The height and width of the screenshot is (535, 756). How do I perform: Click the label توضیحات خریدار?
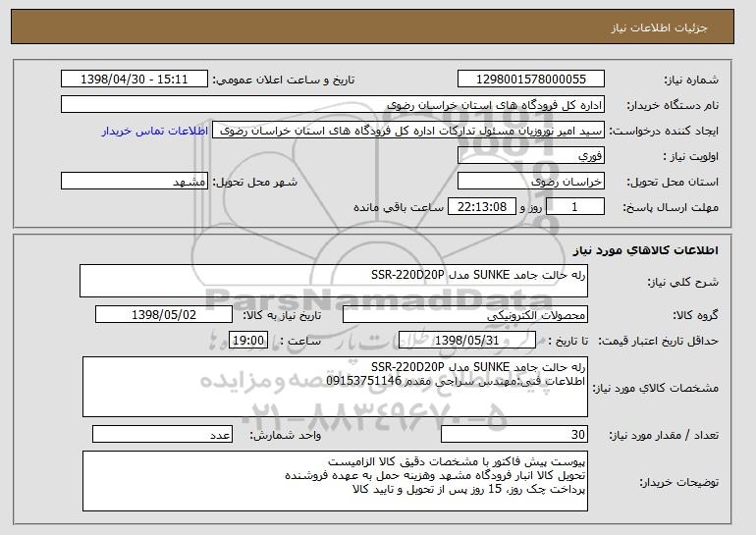tap(678, 482)
